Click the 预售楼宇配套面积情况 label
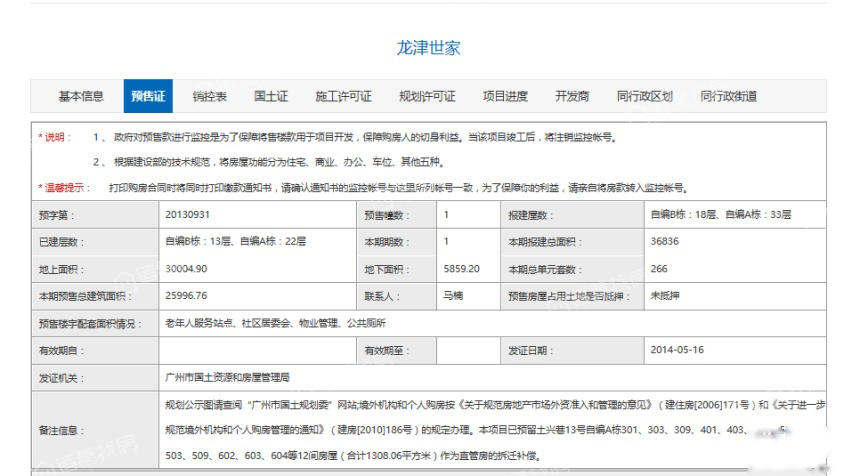860x476 pixels. 90,324
